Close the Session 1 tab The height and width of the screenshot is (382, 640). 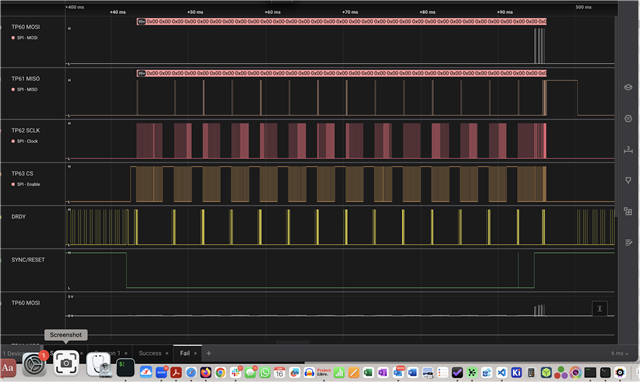(126, 353)
